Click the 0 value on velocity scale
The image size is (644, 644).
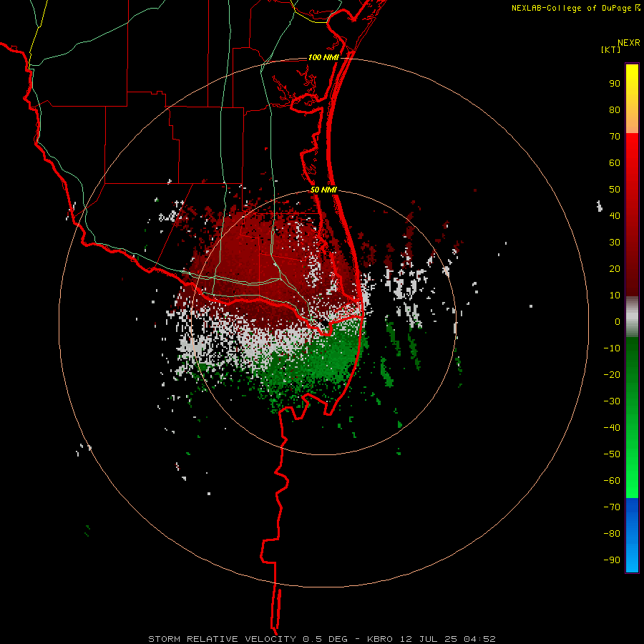(x=618, y=321)
